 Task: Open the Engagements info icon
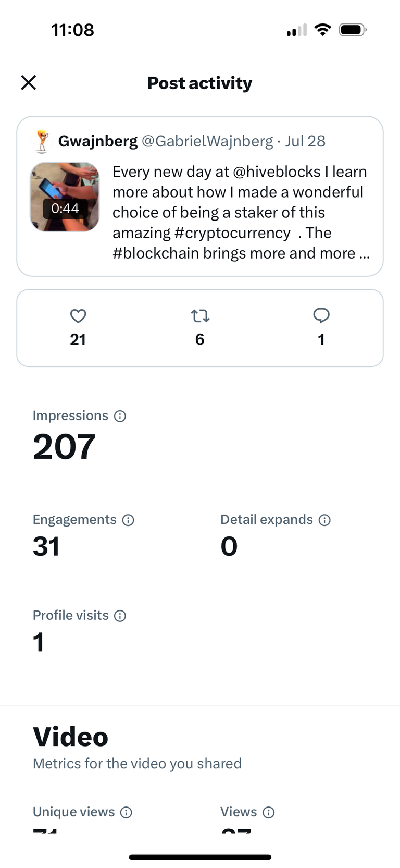(128, 520)
